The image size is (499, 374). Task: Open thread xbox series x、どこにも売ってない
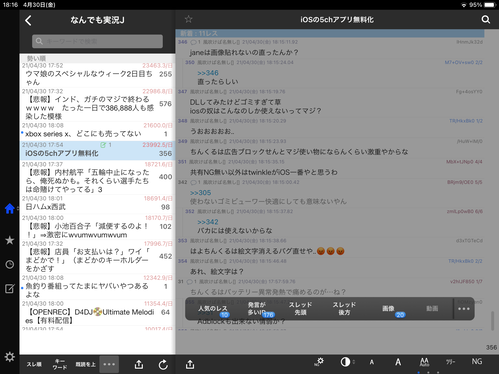97,131
